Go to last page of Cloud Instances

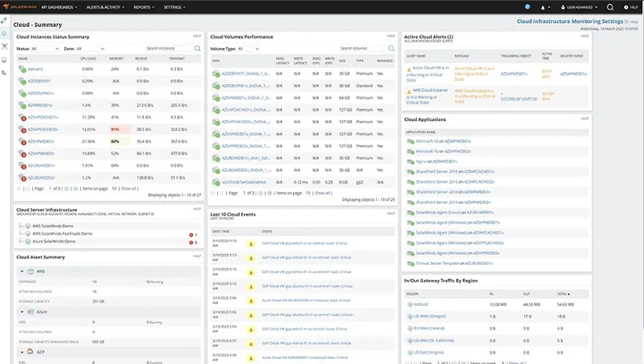[x=76, y=188]
